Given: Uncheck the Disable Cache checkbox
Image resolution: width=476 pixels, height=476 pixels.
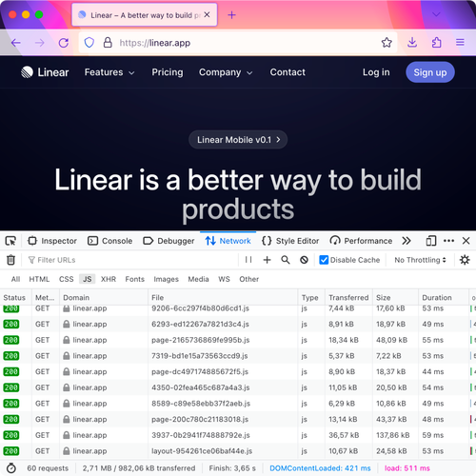Looking at the screenshot, I should (x=324, y=260).
